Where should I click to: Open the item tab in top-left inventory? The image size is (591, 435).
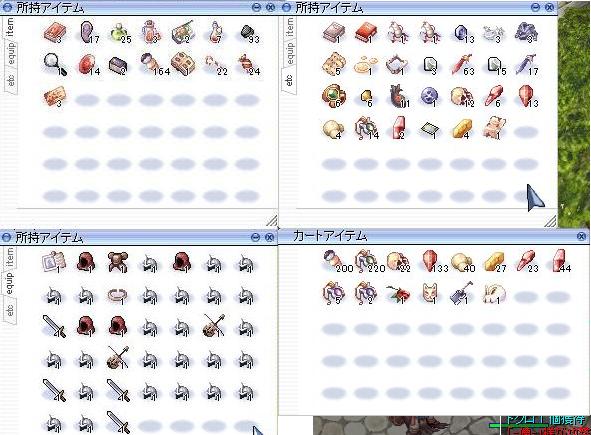pyautogui.click(x=10, y=27)
